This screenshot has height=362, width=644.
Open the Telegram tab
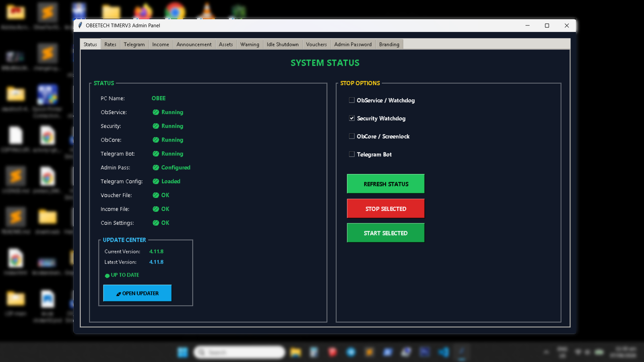[134, 44]
